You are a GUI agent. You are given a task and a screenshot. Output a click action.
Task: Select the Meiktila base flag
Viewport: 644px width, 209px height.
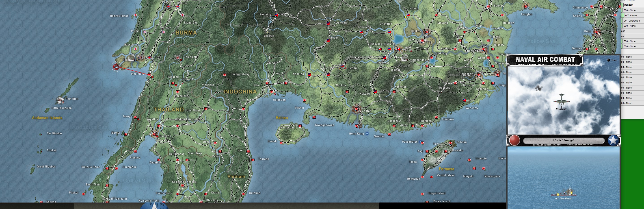tap(178, 7)
